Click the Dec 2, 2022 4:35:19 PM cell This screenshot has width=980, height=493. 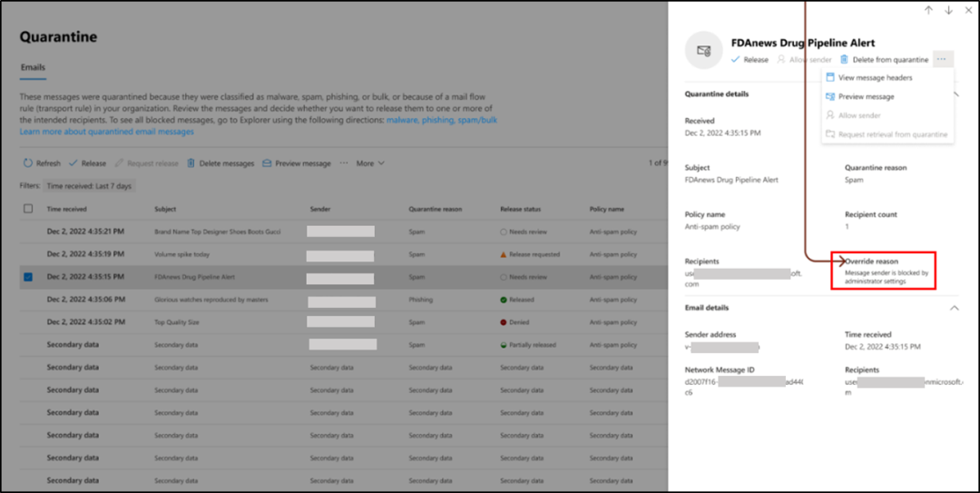tap(85, 254)
